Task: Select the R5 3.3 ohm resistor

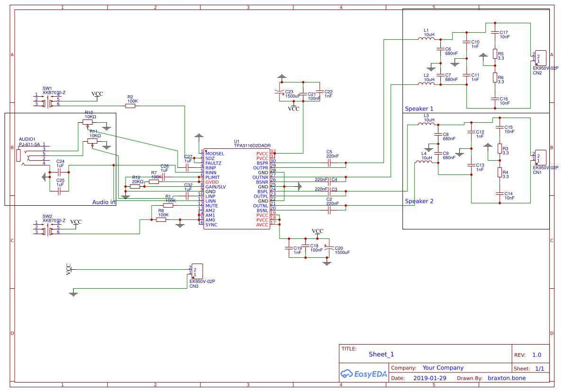Action: [494, 55]
